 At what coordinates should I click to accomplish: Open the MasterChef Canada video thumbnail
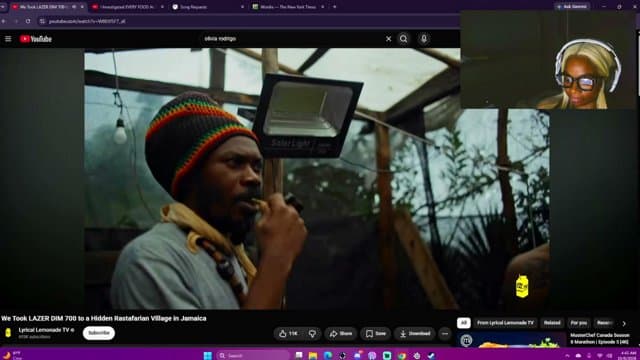511,340
